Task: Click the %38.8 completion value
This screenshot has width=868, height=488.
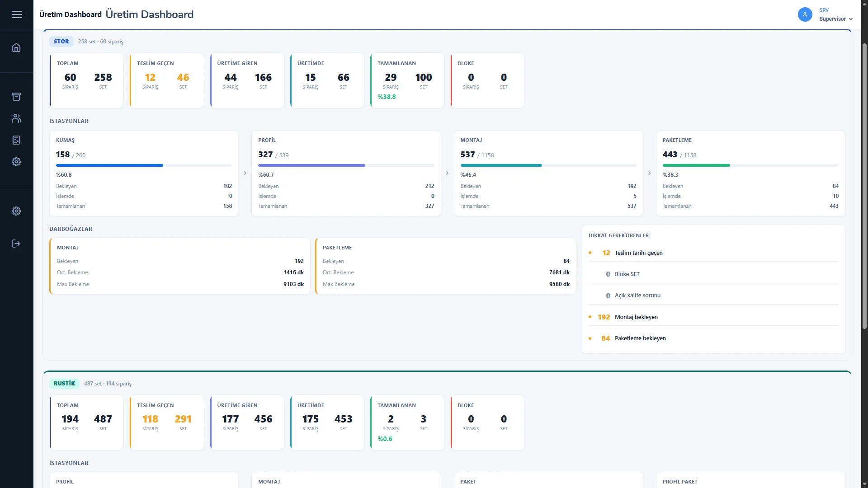Action: (x=387, y=97)
